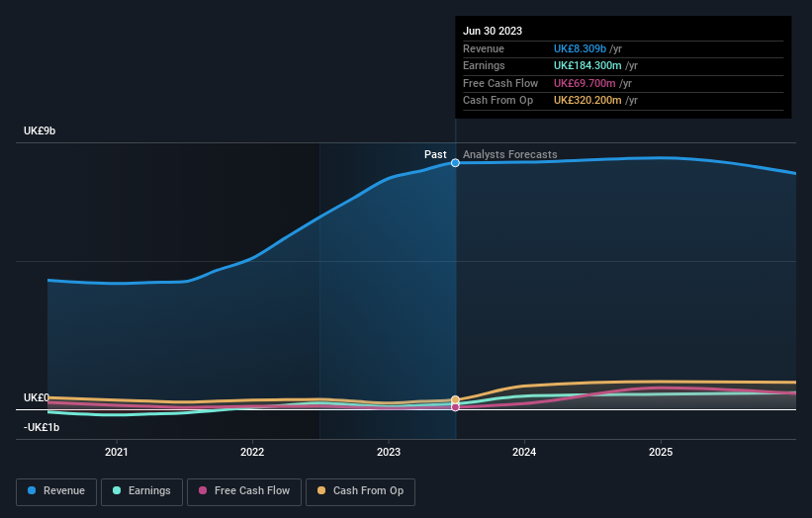812x518 pixels.
Task: Click the 2025 x-axis label
Action: (661, 453)
